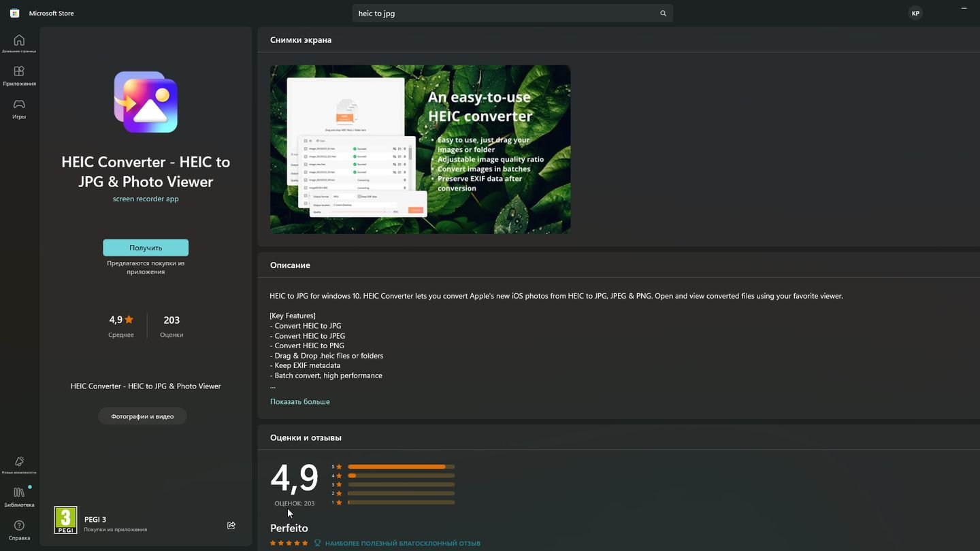Click the large 4,9 review score
Viewport: 980px width, 551px height.
(x=295, y=478)
